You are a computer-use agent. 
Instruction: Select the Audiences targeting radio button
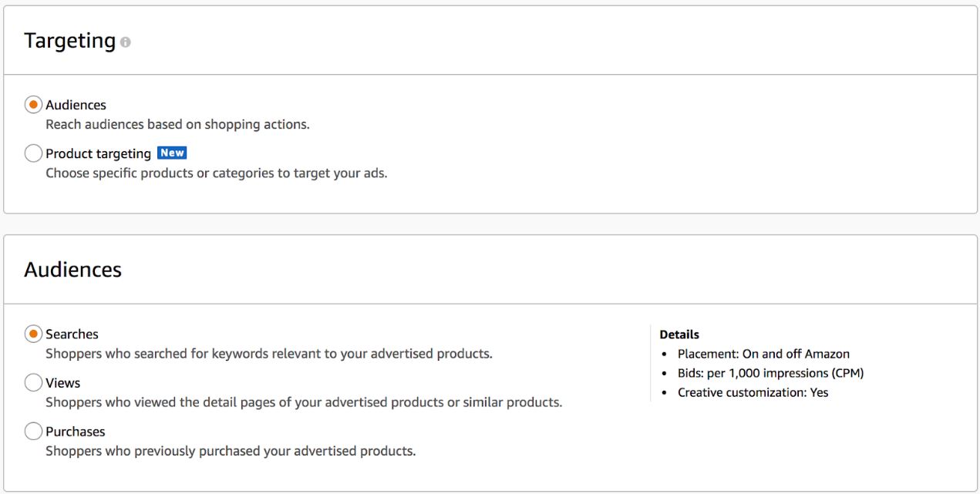click(x=33, y=105)
